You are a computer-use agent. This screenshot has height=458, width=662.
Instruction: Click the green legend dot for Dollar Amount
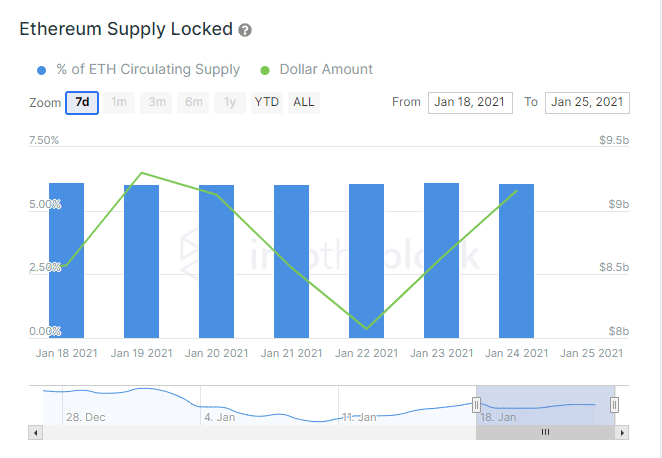(x=265, y=70)
